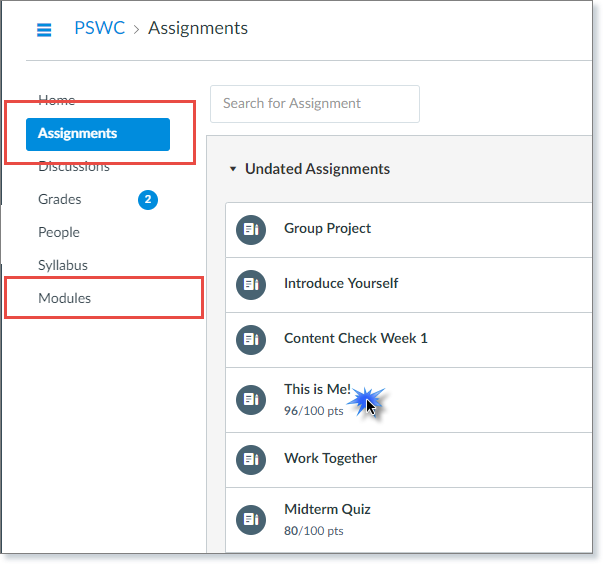The height and width of the screenshot is (564, 603).
Task: Open Modules from course navigation
Action: [x=64, y=298]
